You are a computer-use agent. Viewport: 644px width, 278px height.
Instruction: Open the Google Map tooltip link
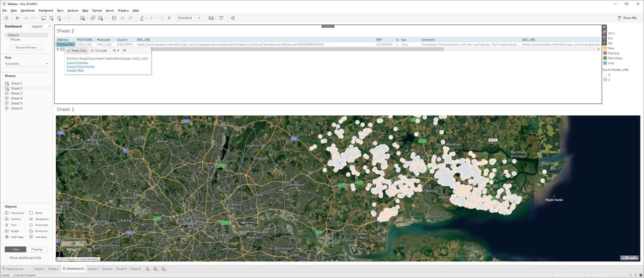(75, 71)
